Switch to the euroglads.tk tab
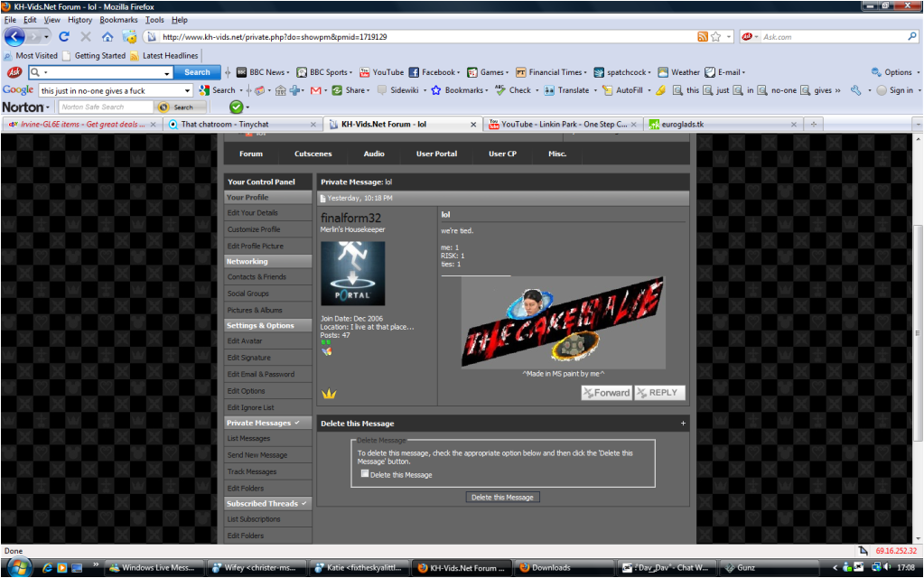The height and width of the screenshot is (578, 924). click(723, 125)
